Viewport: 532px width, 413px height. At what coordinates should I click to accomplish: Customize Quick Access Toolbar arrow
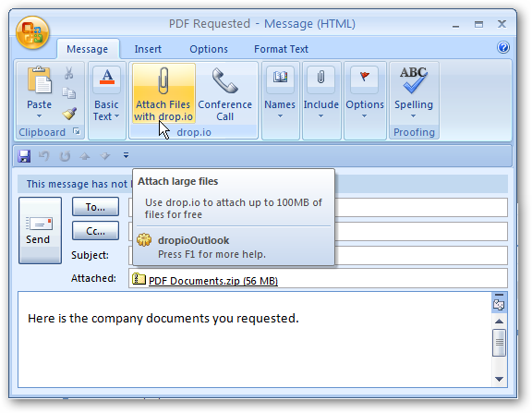tap(126, 155)
